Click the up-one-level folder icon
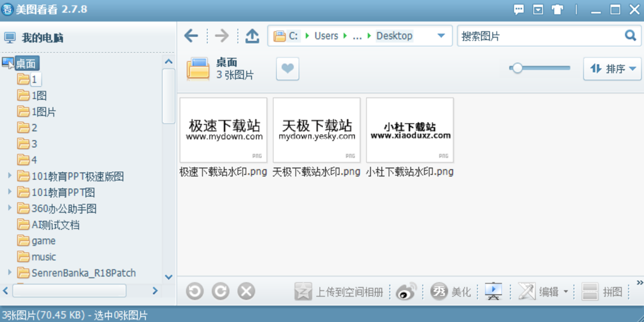This screenshot has height=322, width=644. pos(252,36)
